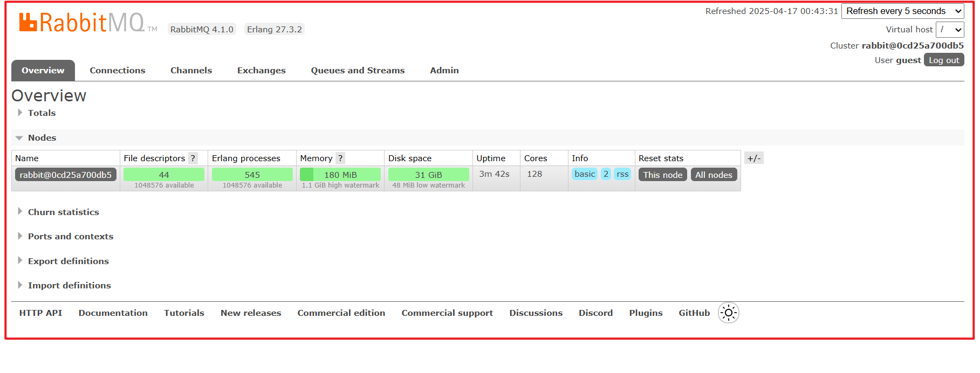Open the Connections tab

[117, 70]
